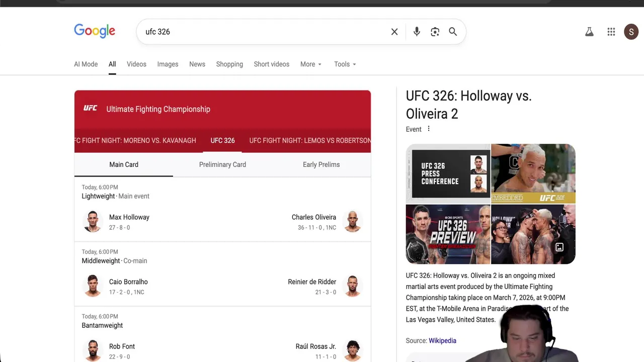
Task: Open Search Labs flask icon
Action: coord(589,32)
